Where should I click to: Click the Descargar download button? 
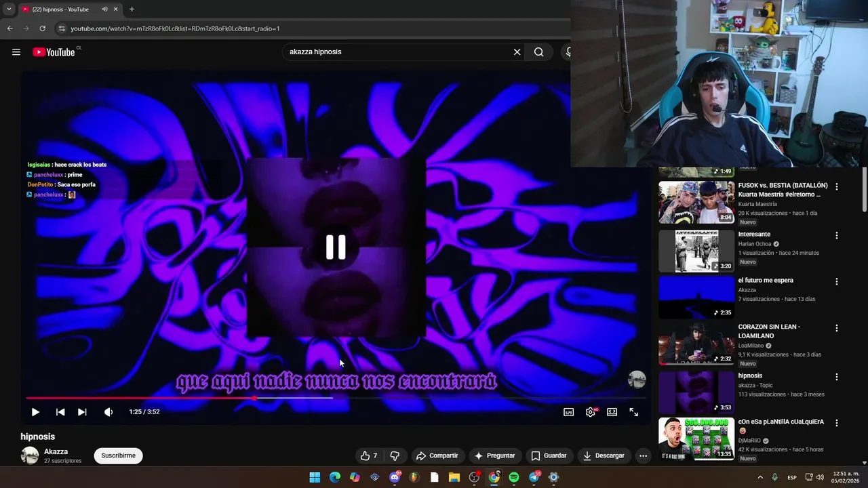pyautogui.click(x=604, y=455)
